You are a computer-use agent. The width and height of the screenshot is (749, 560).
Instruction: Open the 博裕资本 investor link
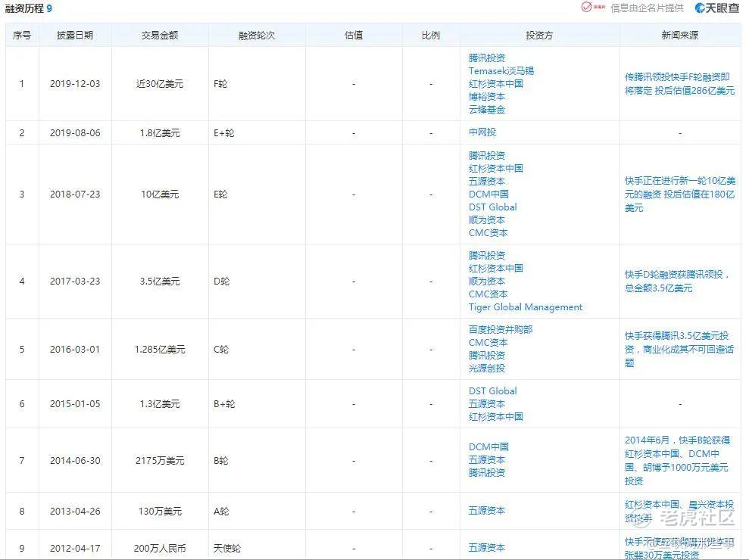tap(487, 96)
